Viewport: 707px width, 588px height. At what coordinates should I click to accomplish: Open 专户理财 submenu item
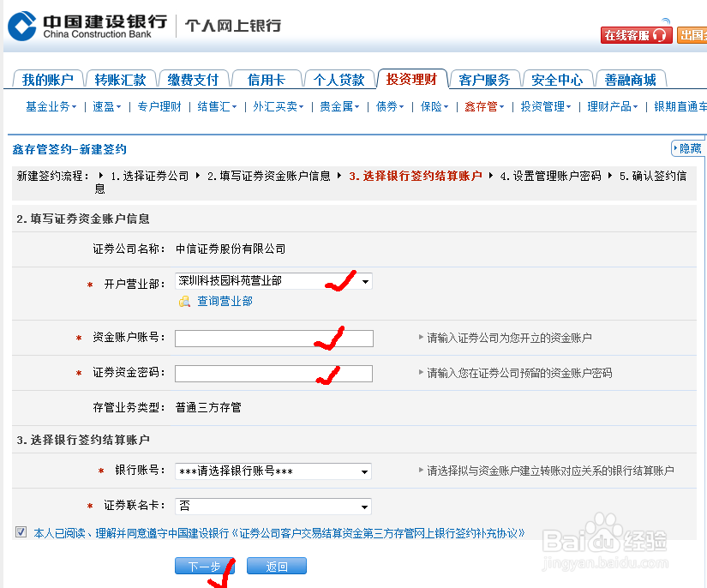[159, 107]
